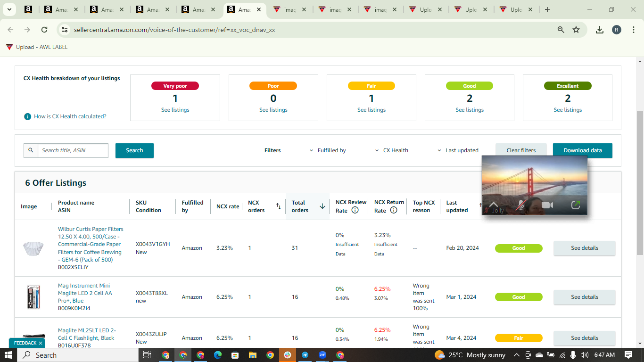Close the FEEDBACK tab with its X
This screenshot has width=644, height=362.
[41, 343]
